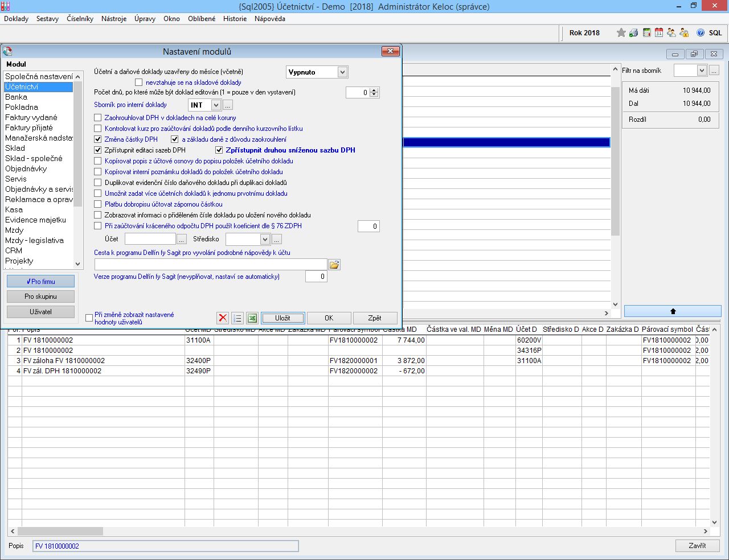Open the Oblíbené menu
This screenshot has height=560, width=729.
pos(202,19)
